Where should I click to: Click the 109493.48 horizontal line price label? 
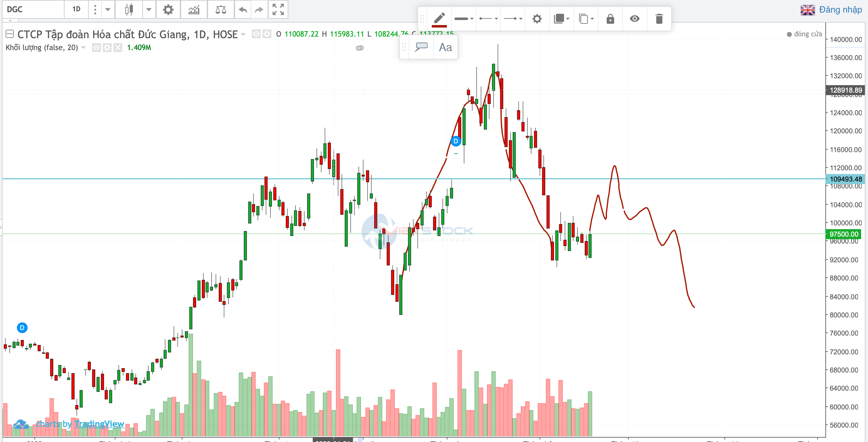tap(845, 179)
